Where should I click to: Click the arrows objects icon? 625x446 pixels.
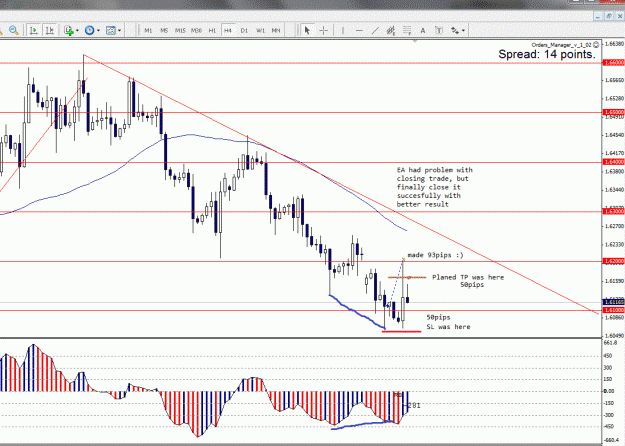[455, 30]
